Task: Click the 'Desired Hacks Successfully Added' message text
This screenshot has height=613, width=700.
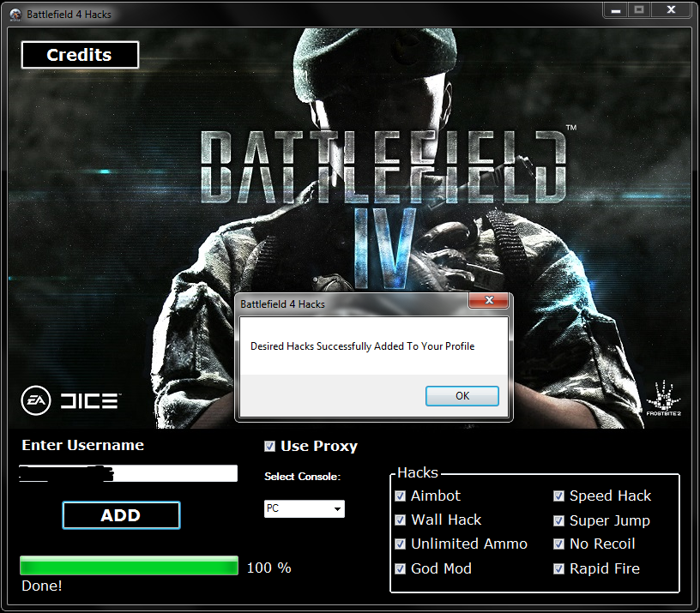Action: (363, 346)
